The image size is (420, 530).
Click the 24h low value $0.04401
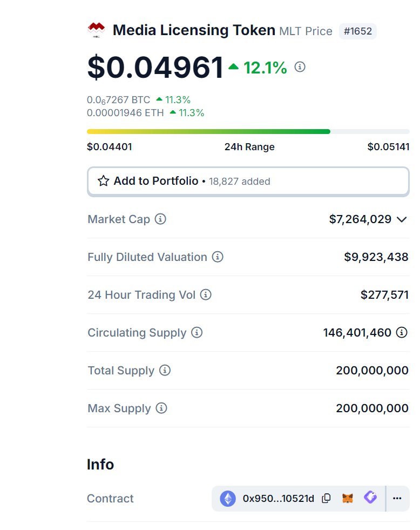[x=110, y=147]
